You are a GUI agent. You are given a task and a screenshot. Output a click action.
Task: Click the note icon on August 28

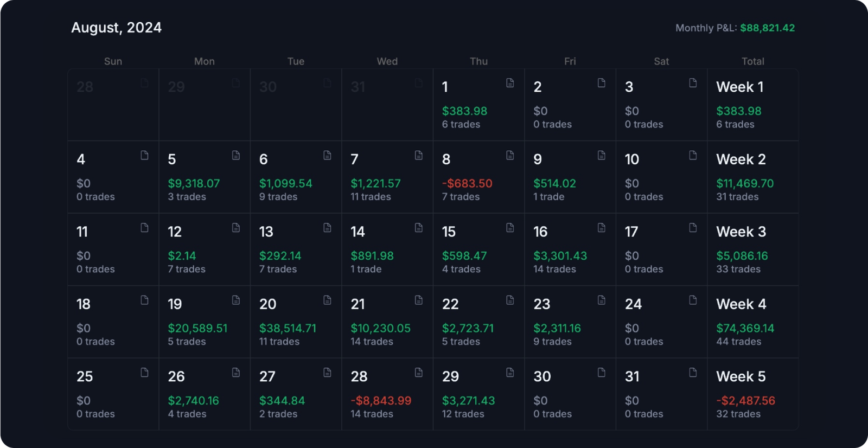(419, 373)
